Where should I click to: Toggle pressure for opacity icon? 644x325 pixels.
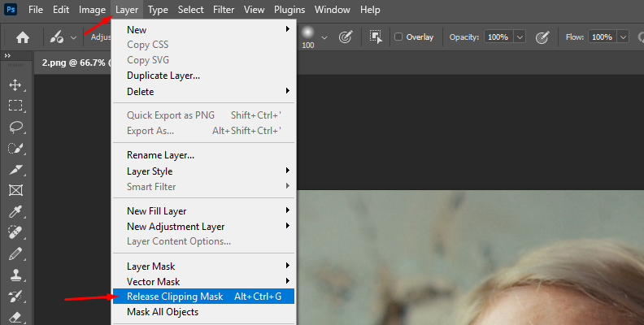pos(542,37)
